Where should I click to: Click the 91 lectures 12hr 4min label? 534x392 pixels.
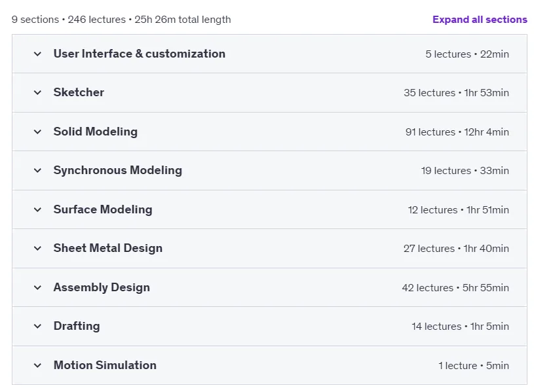click(x=457, y=132)
